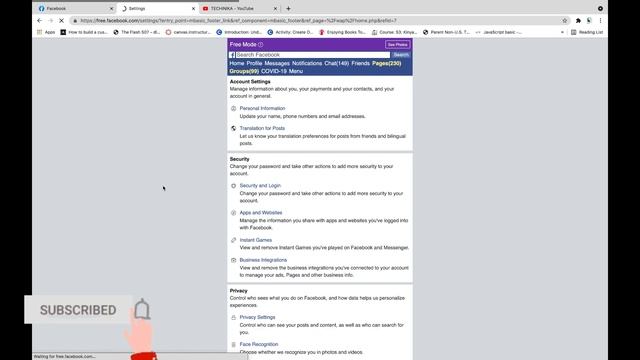Click the Face Recognition icon

(x=233, y=344)
